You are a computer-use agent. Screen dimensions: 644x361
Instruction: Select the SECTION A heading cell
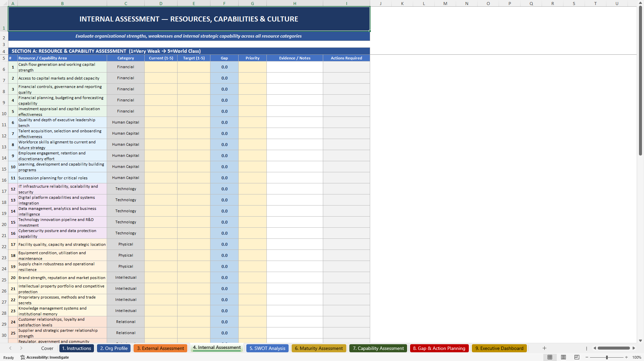click(x=189, y=51)
